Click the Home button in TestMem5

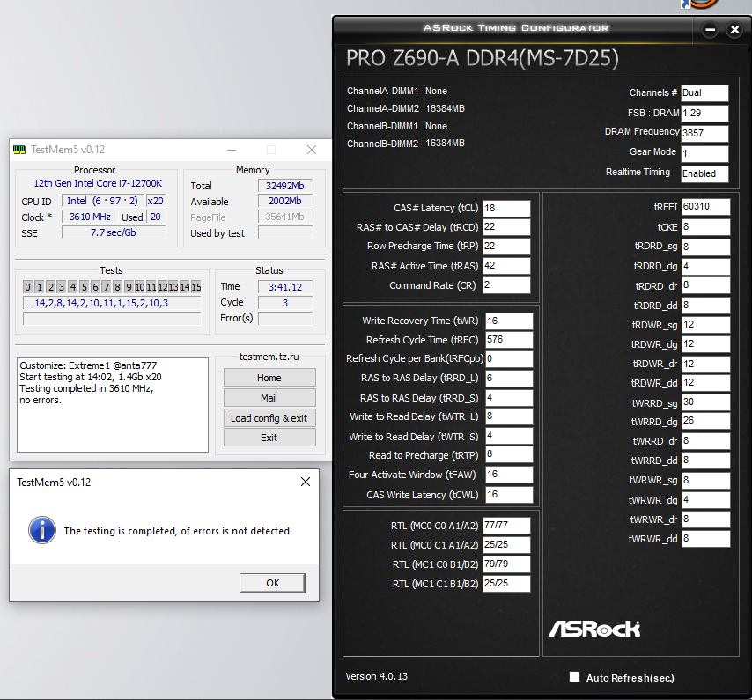[x=269, y=378]
